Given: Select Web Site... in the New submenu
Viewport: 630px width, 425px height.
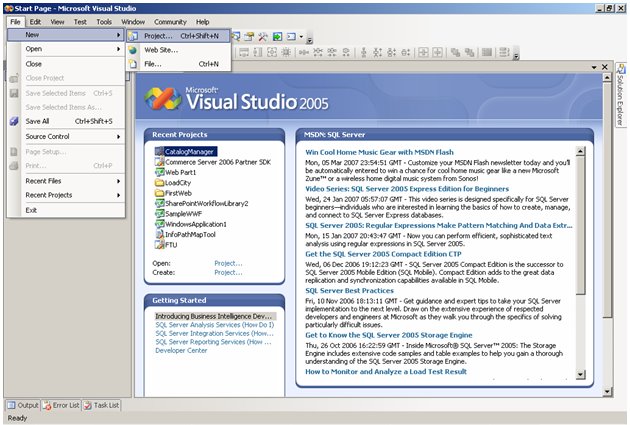Looking at the screenshot, I should pyautogui.click(x=179, y=50).
